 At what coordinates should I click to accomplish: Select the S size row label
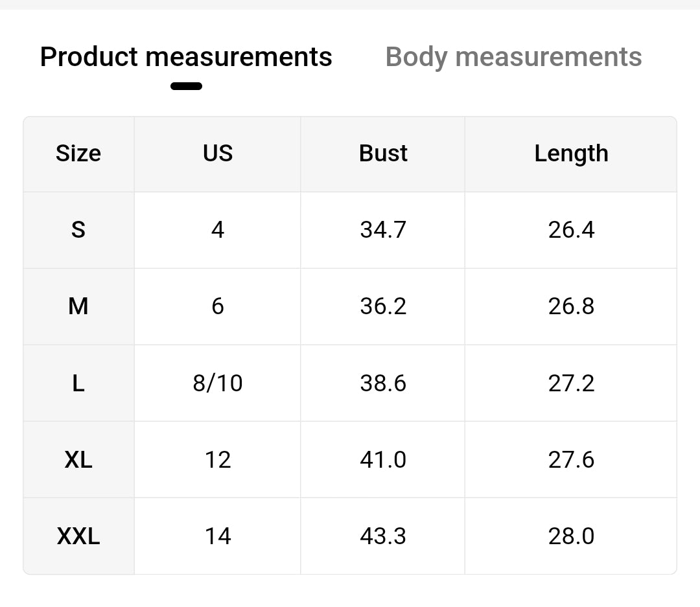[78, 230]
